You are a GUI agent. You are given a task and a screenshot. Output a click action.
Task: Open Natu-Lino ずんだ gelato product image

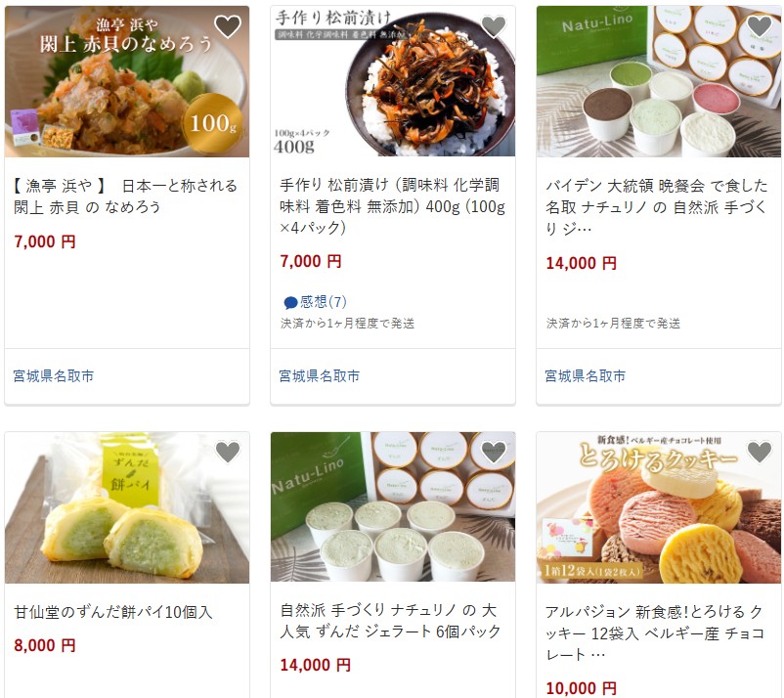coord(393,507)
